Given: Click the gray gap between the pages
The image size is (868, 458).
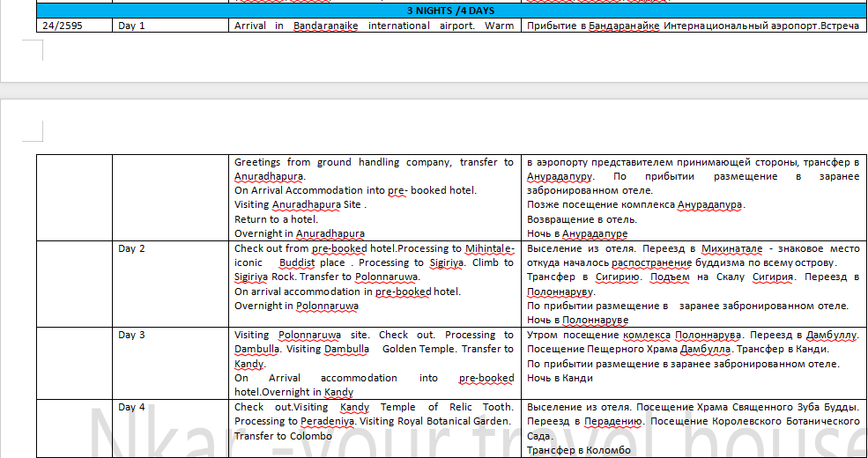Looking at the screenshot, I should pyautogui.click(x=434, y=91).
